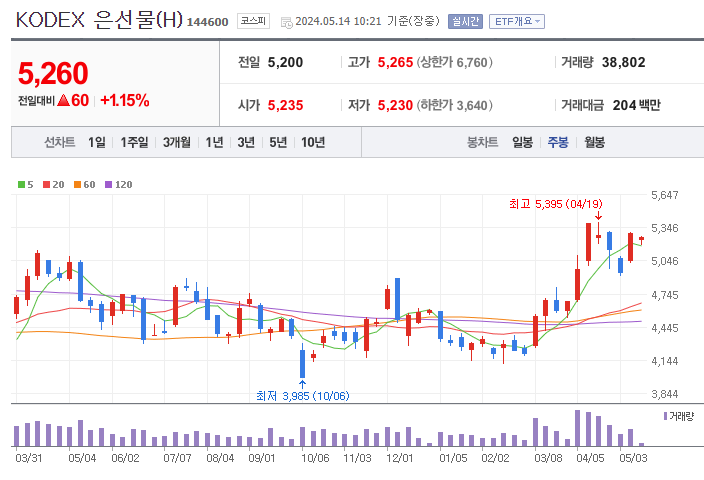Click the red up-triangle change icon
The image size is (704, 480).
64,101
